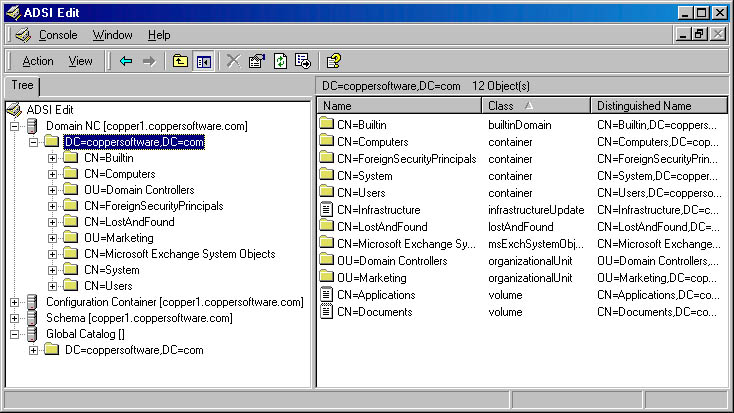Click the Forward arrow toolbar icon
The image size is (734, 413).
(x=149, y=61)
